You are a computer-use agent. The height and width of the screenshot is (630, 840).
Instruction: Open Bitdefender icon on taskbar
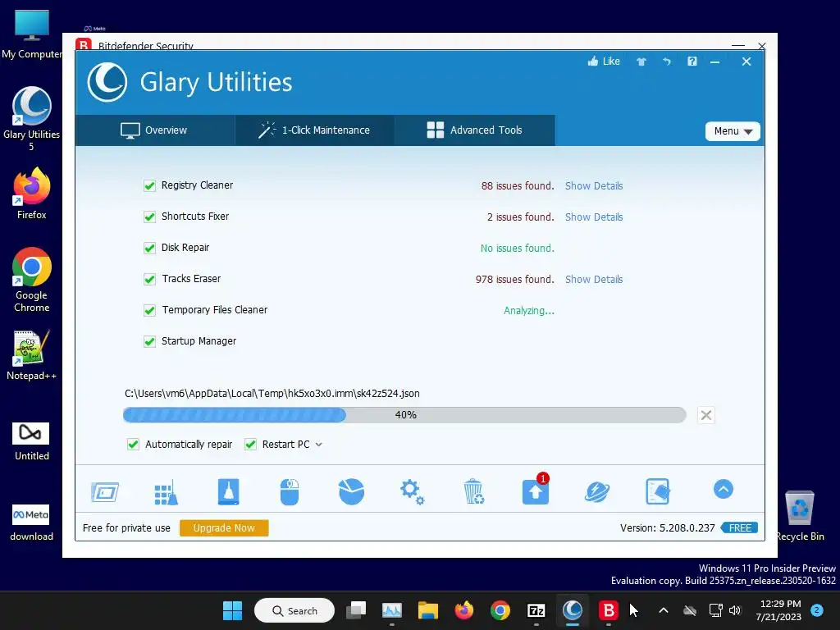(609, 610)
